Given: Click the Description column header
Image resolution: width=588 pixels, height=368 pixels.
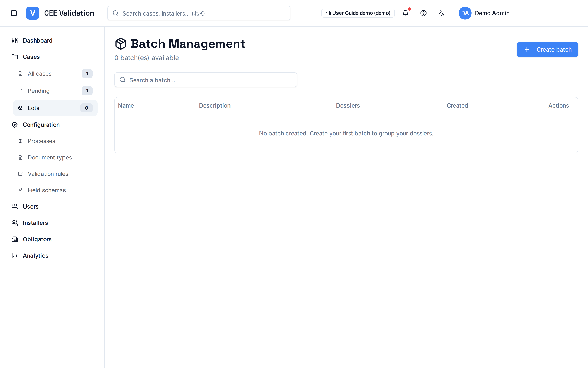Looking at the screenshot, I should click(x=215, y=105).
